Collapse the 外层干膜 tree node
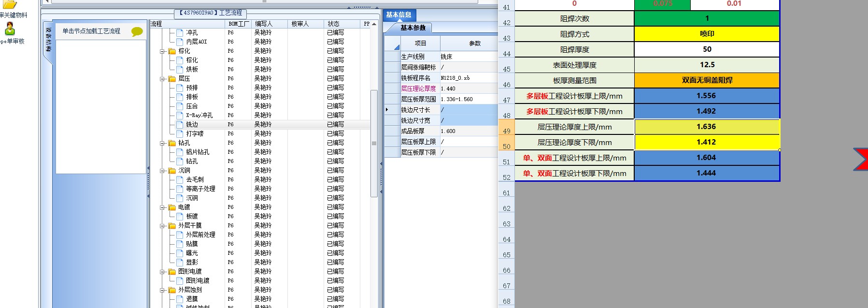 [x=163, y=225]
